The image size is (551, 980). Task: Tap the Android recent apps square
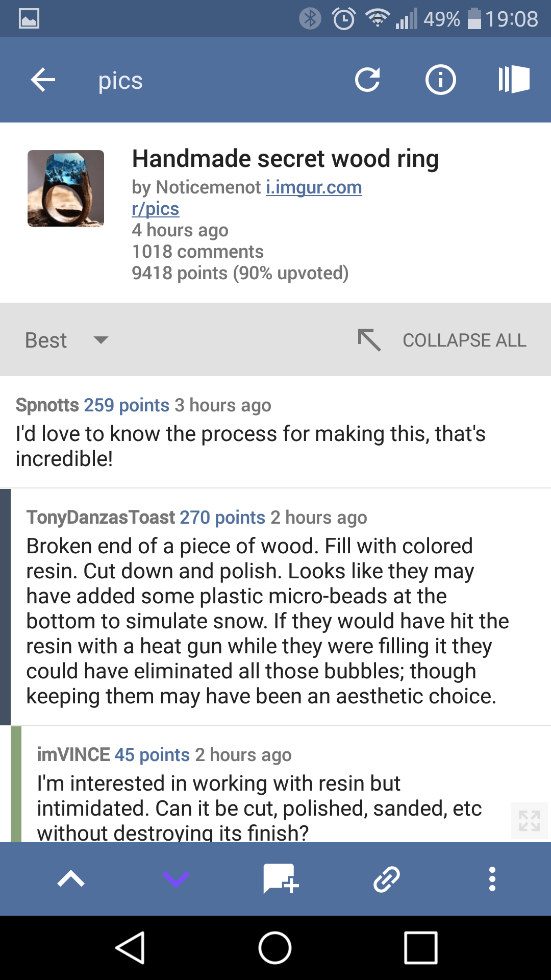[421, 948]
